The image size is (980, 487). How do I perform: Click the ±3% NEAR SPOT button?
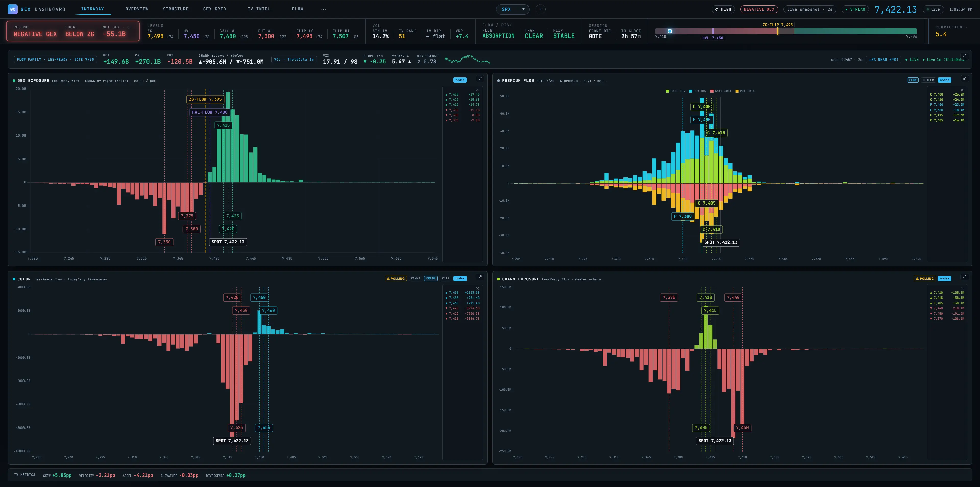[x=883, y=60]
